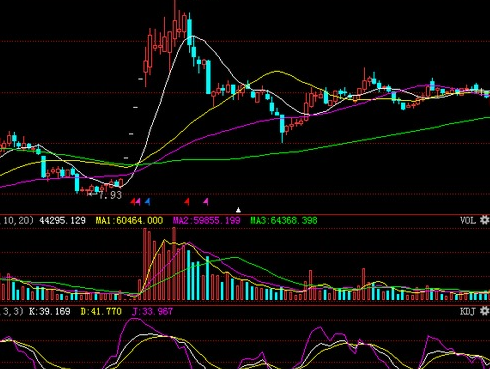Click the white triangle marker on time axis
The width and height of the screenshot is (490, 369).
click(x=238, y=210)
